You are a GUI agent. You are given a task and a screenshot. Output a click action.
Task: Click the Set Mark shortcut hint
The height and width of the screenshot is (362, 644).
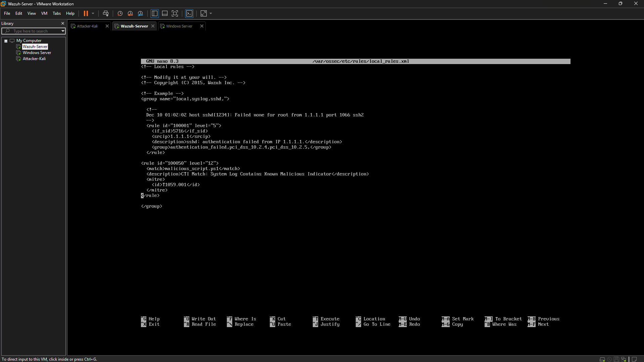click(458, 319)
